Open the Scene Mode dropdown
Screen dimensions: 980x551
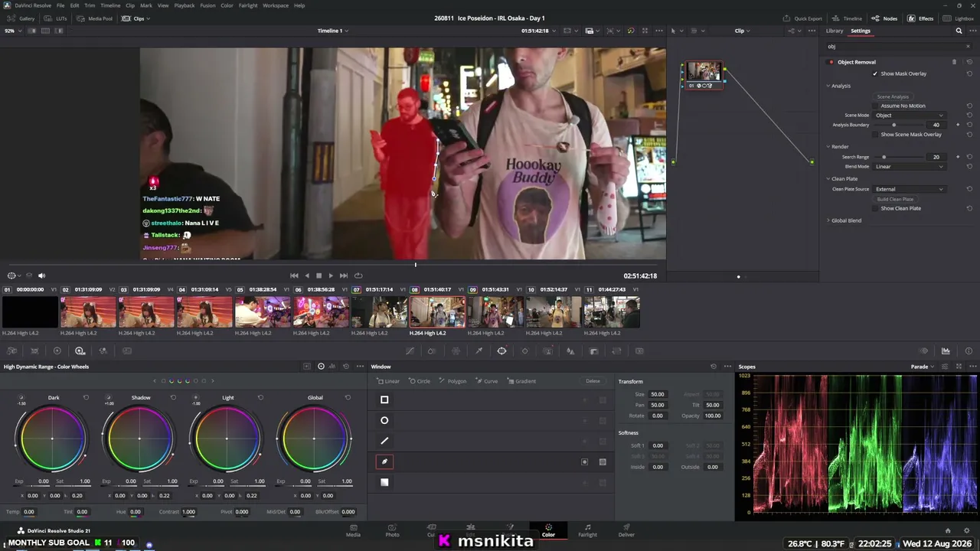[x=910, y=116]
